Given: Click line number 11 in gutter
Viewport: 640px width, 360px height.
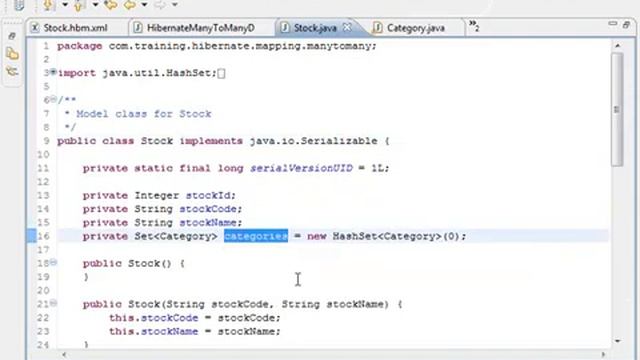Looking at the screenshot, I should tap(43, 168).
